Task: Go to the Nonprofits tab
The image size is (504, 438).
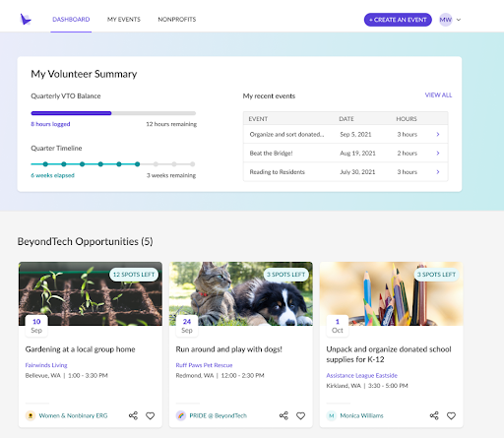Action: click(x=177, y=20)
